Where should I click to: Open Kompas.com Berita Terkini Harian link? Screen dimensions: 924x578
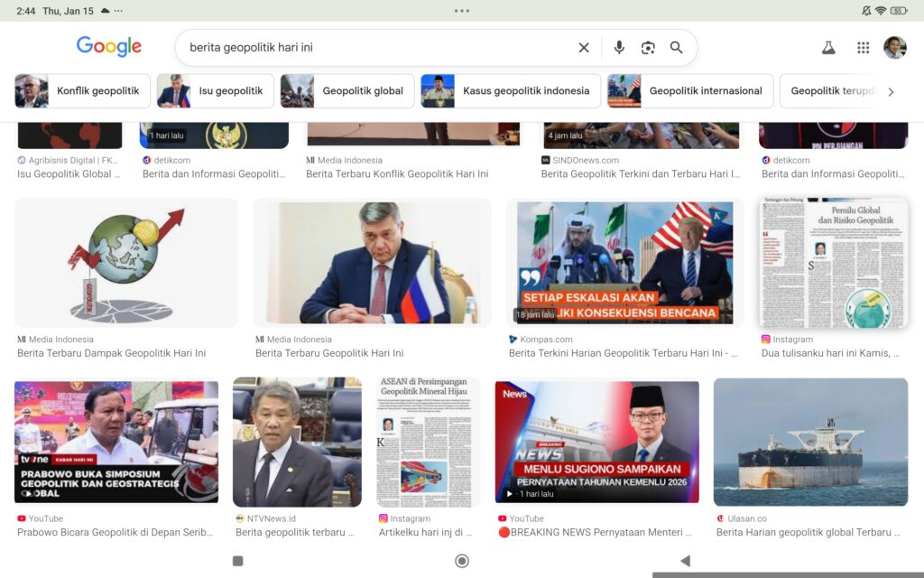623,353
